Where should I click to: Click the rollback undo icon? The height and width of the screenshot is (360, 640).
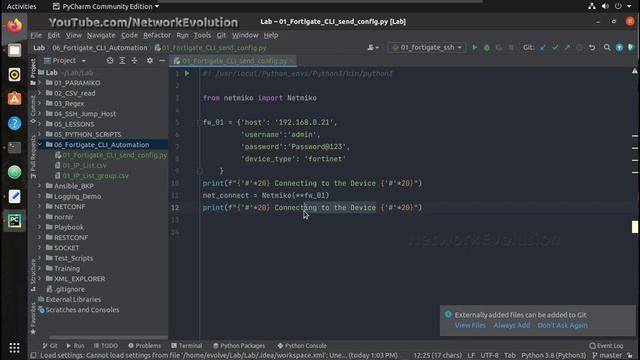(592, 48)
